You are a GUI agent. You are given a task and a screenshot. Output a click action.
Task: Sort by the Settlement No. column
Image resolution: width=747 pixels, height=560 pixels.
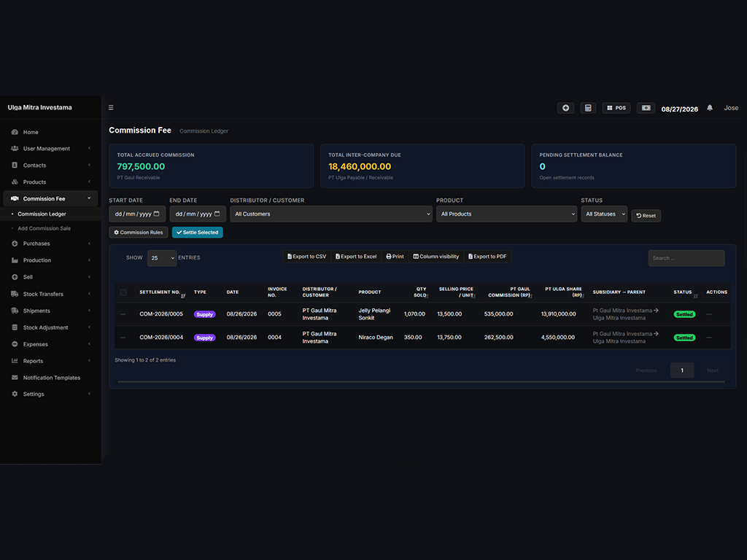162,292
